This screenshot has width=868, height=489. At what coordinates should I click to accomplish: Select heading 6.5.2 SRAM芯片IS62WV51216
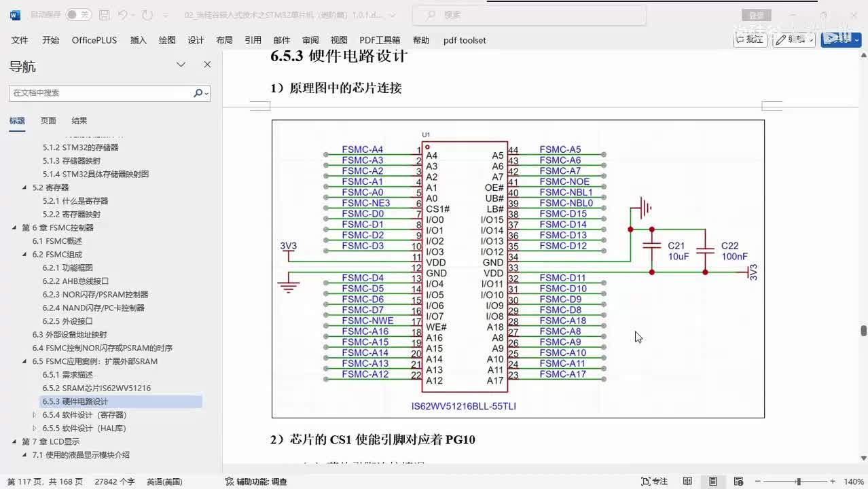[x=96, y=388]
